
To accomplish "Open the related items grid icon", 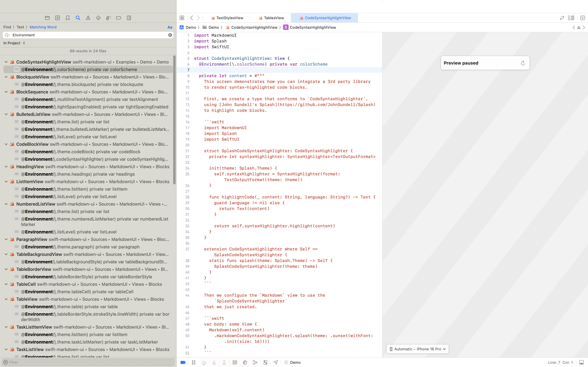I will point(182,18).
